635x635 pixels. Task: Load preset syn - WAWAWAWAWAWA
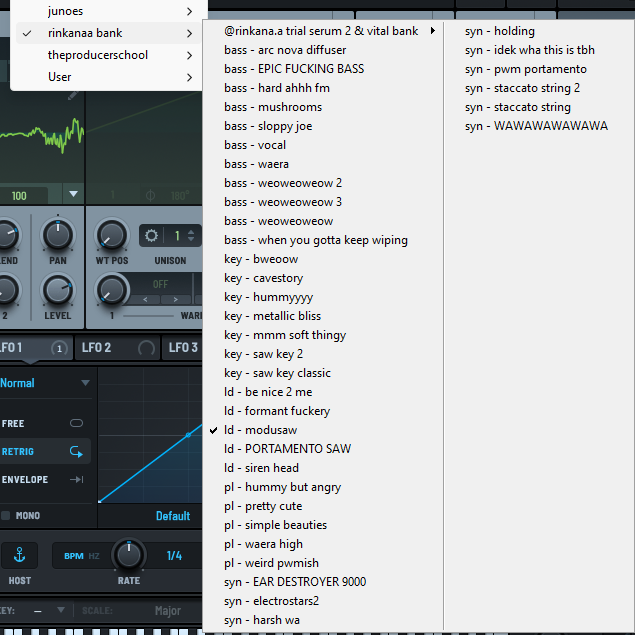[x=539, y=126]
